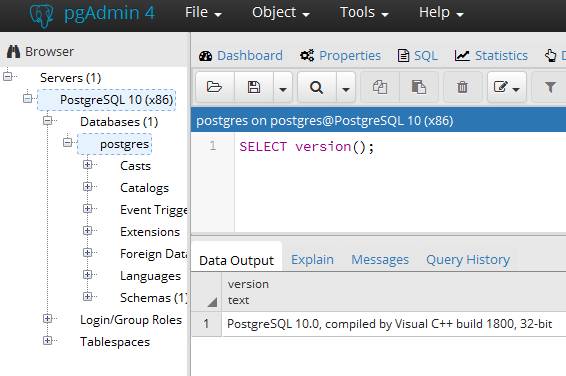
Task: Click the Browser binoculars icon
Action: [x=14, y=52]
